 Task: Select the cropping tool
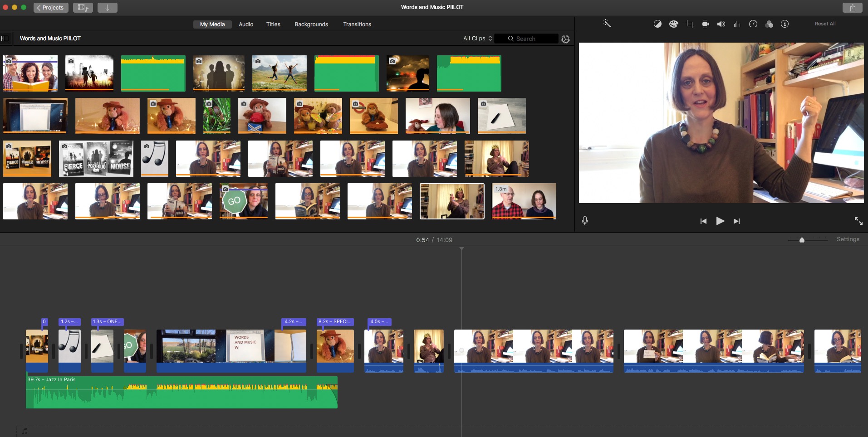coord(690,24)
